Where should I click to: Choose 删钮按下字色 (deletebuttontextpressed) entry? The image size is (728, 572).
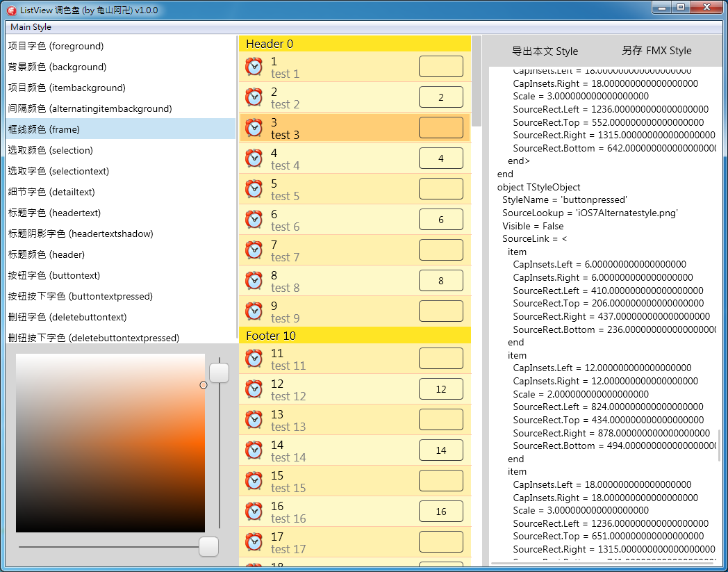pos(121,337)
